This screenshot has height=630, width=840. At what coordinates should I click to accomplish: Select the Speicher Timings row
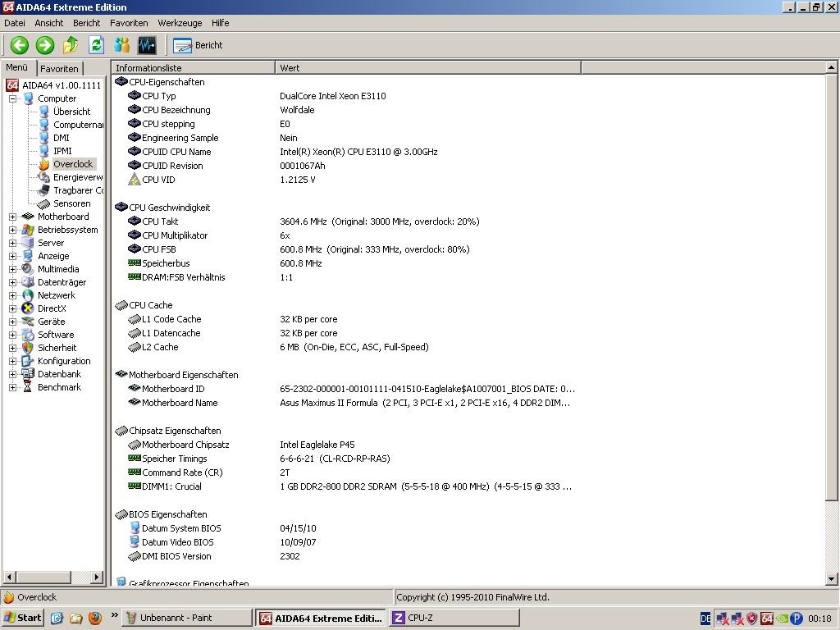point(468,458)
